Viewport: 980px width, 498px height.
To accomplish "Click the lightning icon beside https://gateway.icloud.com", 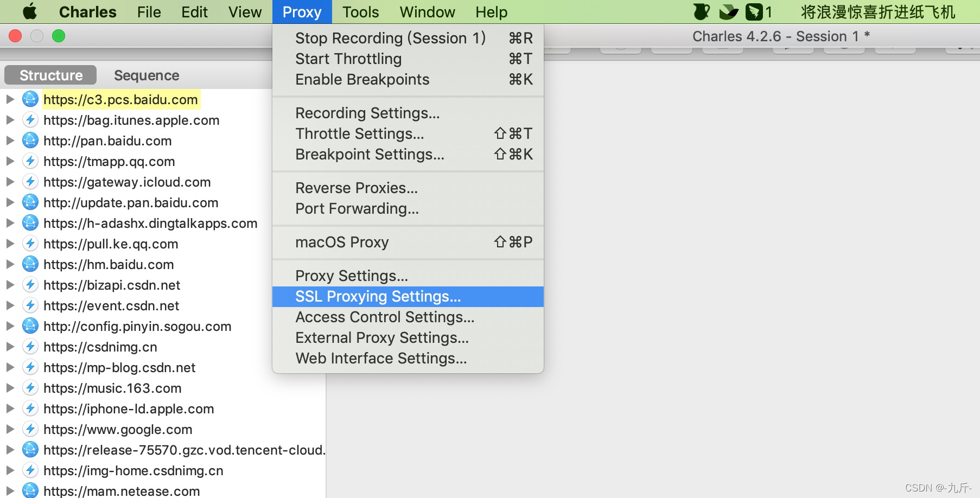I will click(30, 182).
